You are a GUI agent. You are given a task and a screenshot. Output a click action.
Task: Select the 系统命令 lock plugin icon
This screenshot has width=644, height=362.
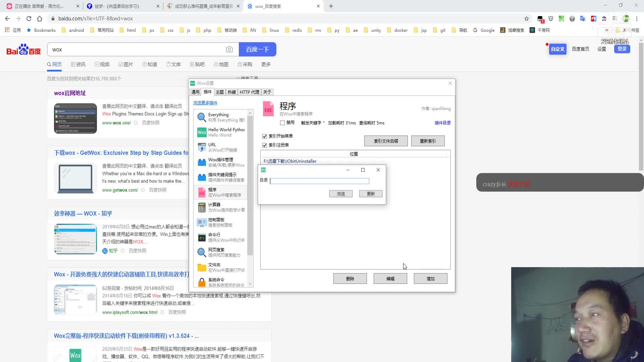coord(202,282)
